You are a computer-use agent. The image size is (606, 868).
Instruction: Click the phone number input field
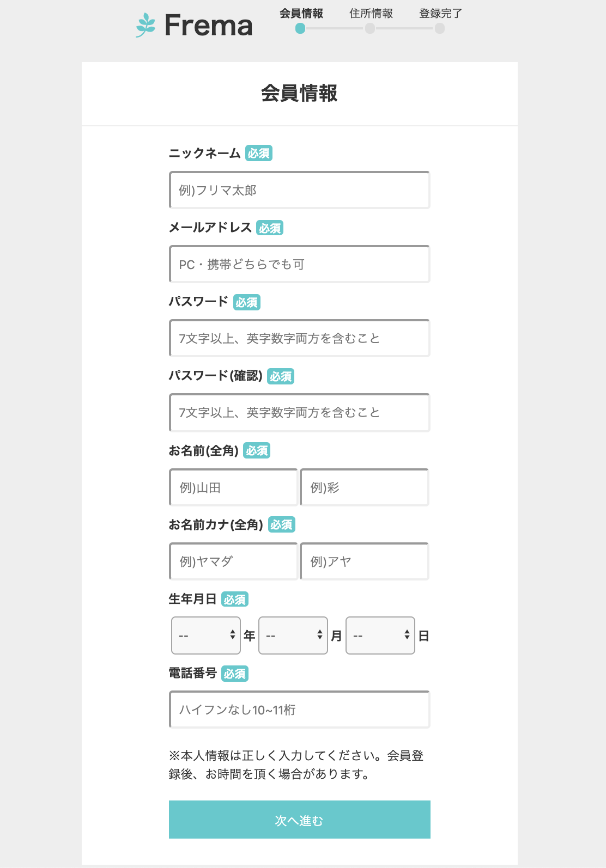pos(300,710)
